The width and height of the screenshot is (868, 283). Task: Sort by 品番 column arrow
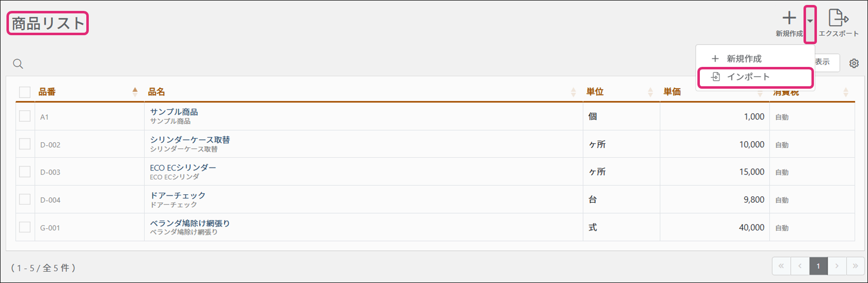click(x=135, y=92)
